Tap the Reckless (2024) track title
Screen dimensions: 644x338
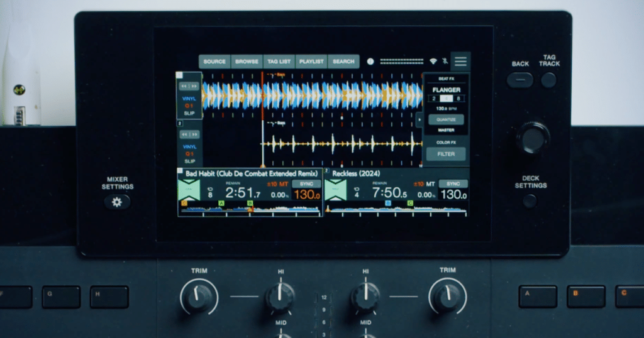[356, 173]
